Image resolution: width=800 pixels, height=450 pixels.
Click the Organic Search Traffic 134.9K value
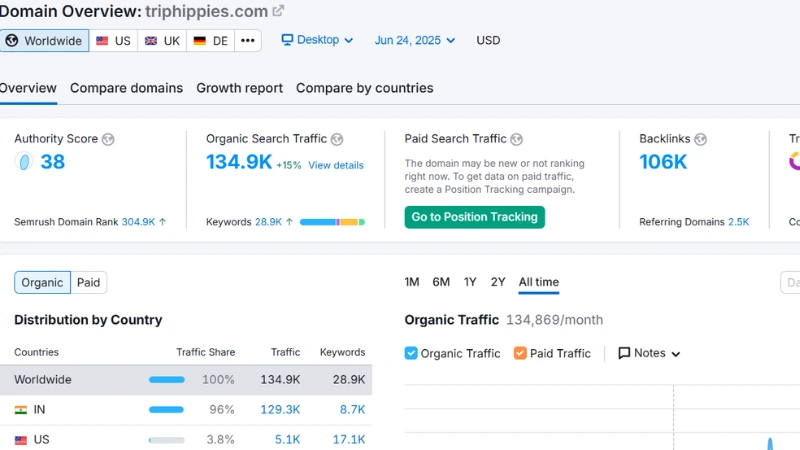coord(239,162)
